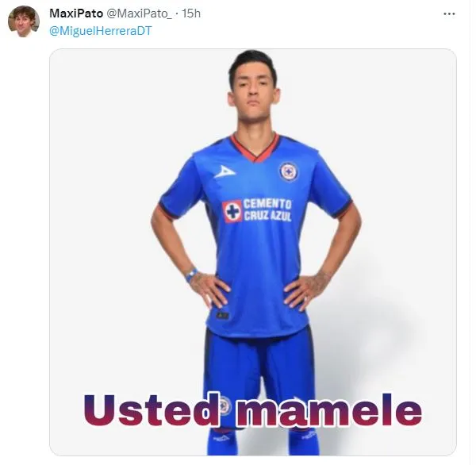The width and height of the screenshot is (476, 465).
Task: Click the small tag at the jersey hem
Action: pos(223,316)
